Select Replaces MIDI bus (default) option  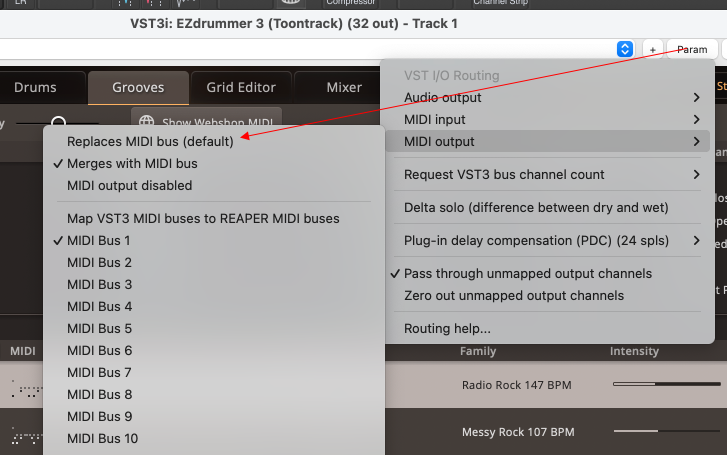tap(150, 141)
